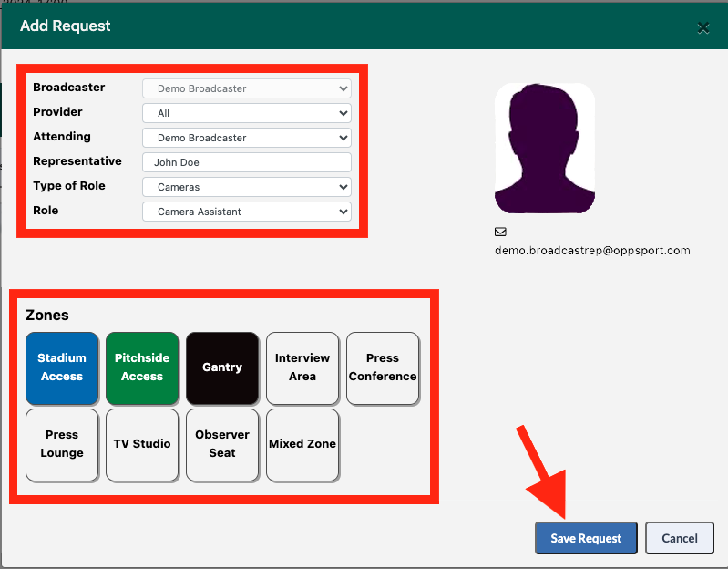This screenshot has width=728, height=569.
Task: Toggle the TV Studio zone
Action: tap(142, 444)
